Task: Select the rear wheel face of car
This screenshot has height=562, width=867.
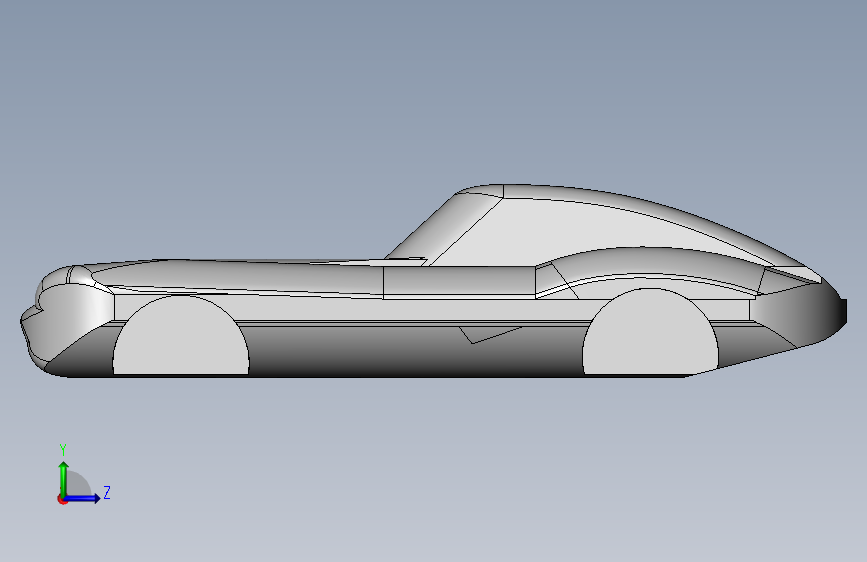Action: (650, 332)
